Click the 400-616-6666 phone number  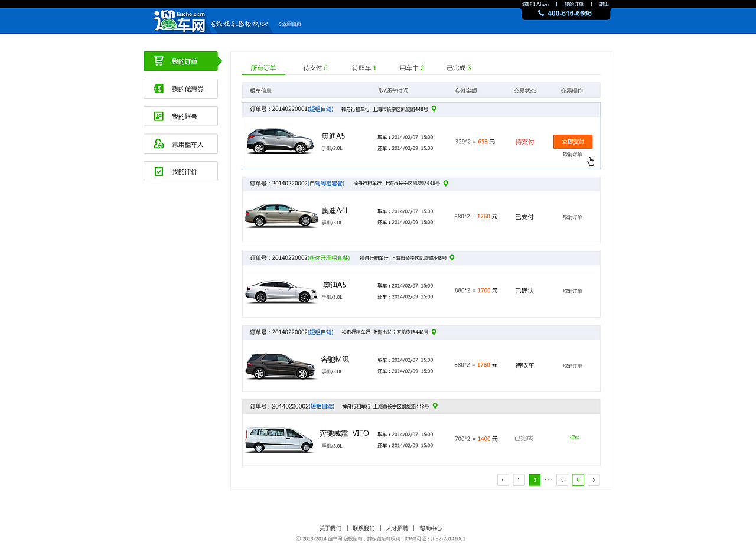coord(569,13)
